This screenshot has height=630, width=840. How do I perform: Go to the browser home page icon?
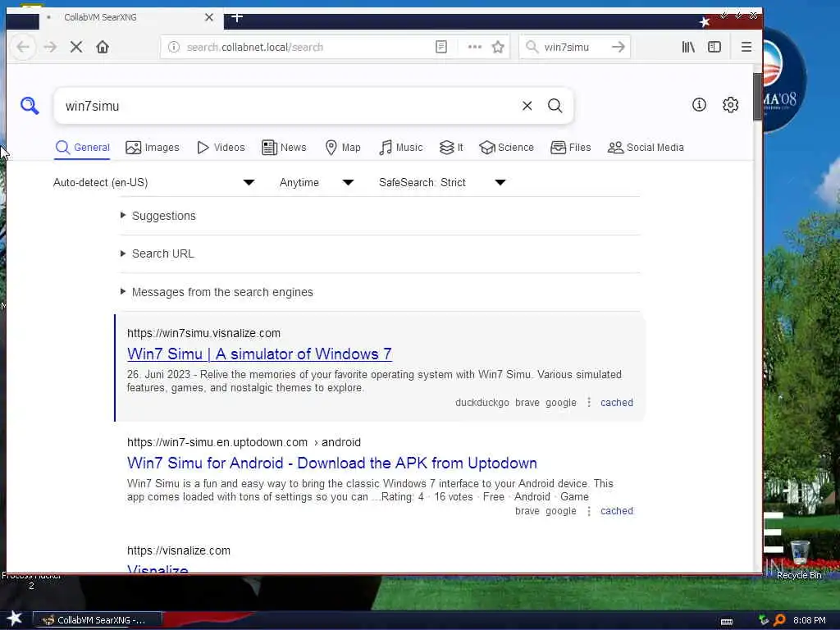[103, 47]
